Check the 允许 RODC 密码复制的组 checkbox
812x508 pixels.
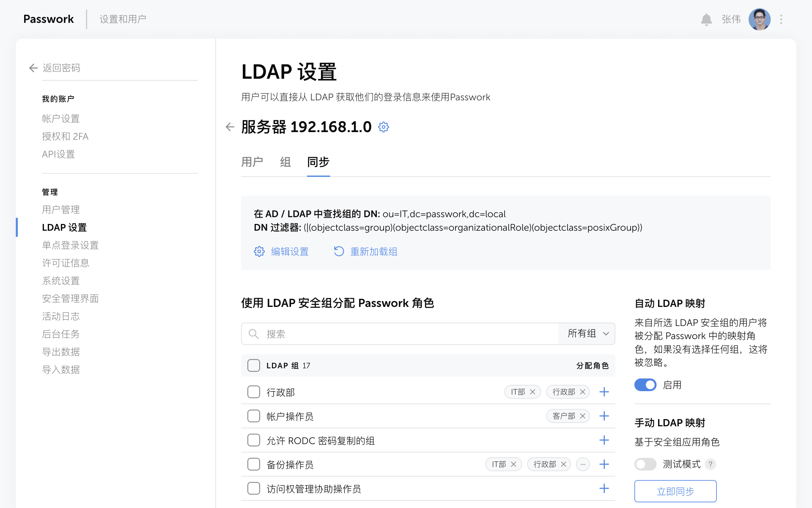click(x=254, y=440)
